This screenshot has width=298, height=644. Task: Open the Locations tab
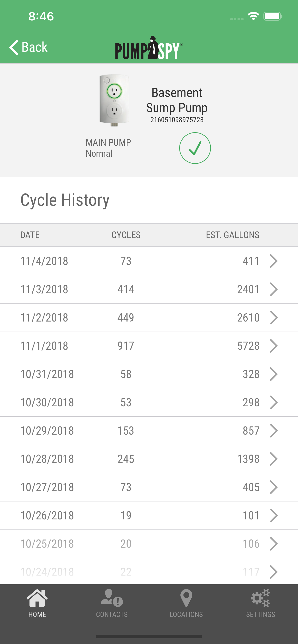pyautogui.click(x=186, y=603)
